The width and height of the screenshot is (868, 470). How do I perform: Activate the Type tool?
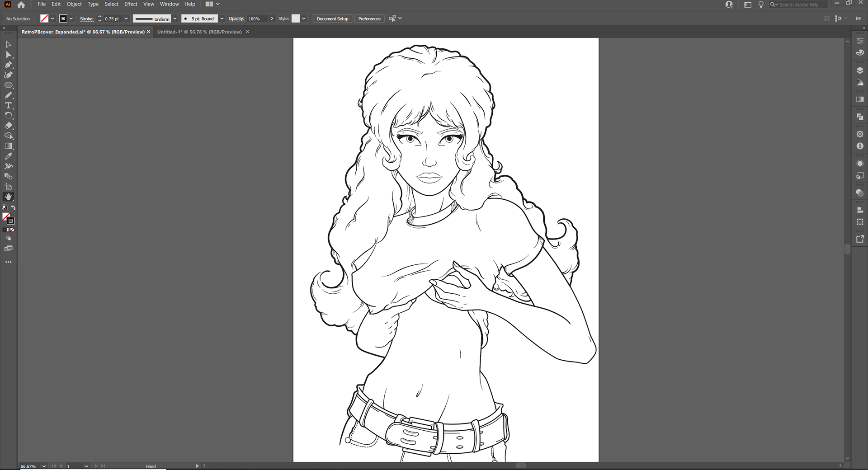tap(8, 105)
